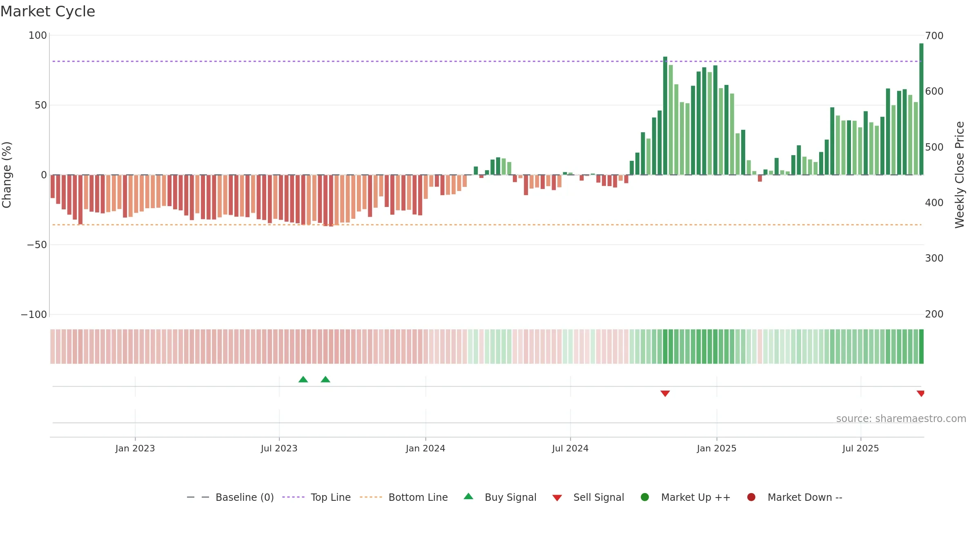Toggle the Sell Signal legend entry

588,497
